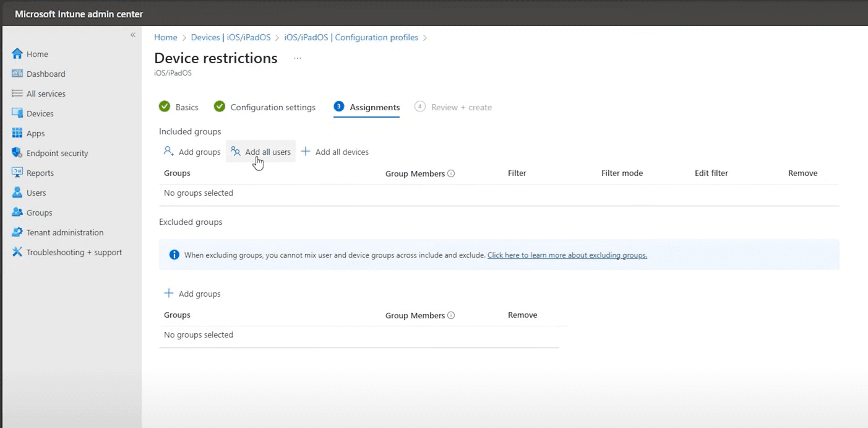Navigate to All services
The image size is (868, 428).
46,94
